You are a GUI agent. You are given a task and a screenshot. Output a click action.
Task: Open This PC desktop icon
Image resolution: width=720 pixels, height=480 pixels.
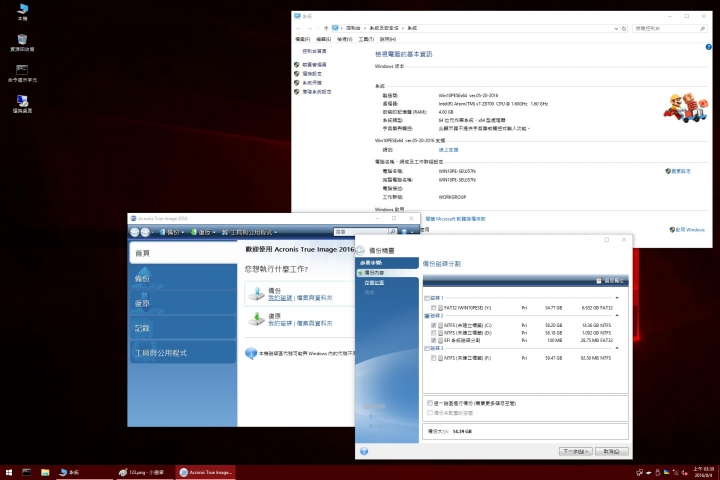coord(22,11)
